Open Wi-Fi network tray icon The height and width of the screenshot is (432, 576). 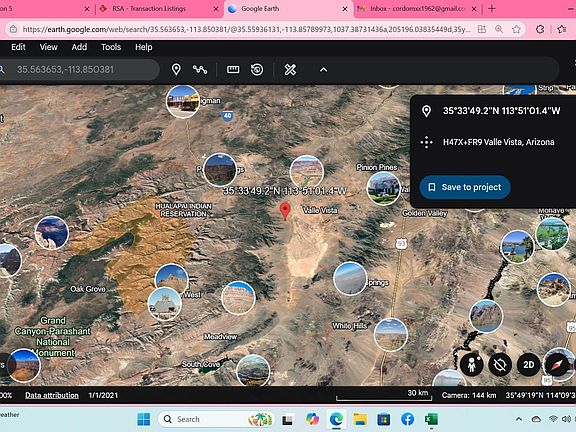[553, 419]
